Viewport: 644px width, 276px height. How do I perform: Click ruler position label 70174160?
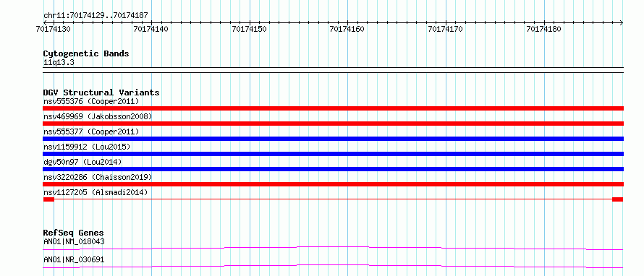pyautogui.click(x=347, y=29)
